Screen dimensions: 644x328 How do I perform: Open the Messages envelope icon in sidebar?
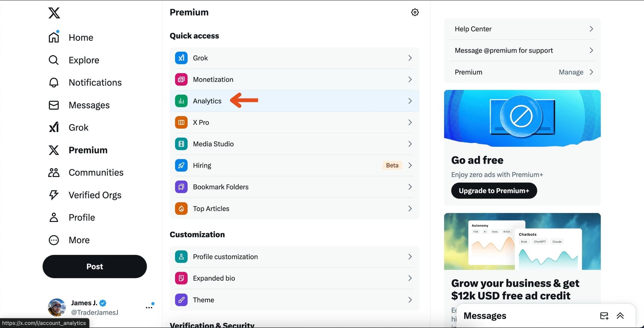point(53,105)
